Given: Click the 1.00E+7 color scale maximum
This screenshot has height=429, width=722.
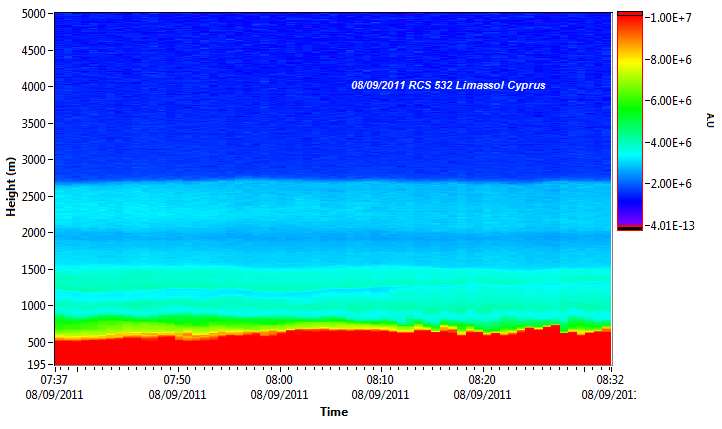Looking at the screenshot, I should coord(671,17).
